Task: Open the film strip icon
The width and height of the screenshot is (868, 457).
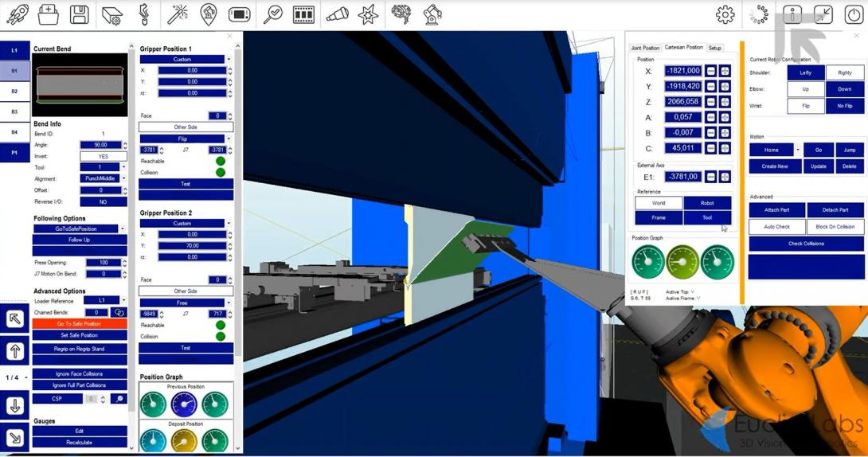Action: pyautogui.click(x=303, y=14)
